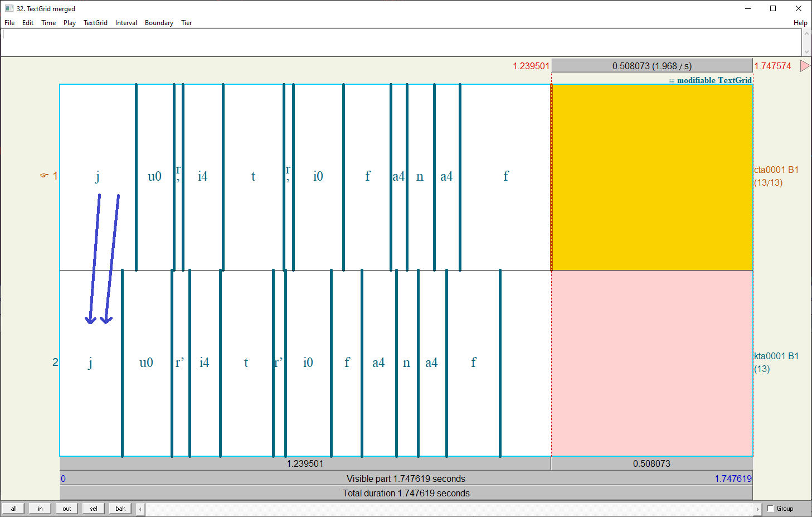Click the interval text entry field
Screen dimensions: 812x517
coord(401,42)
